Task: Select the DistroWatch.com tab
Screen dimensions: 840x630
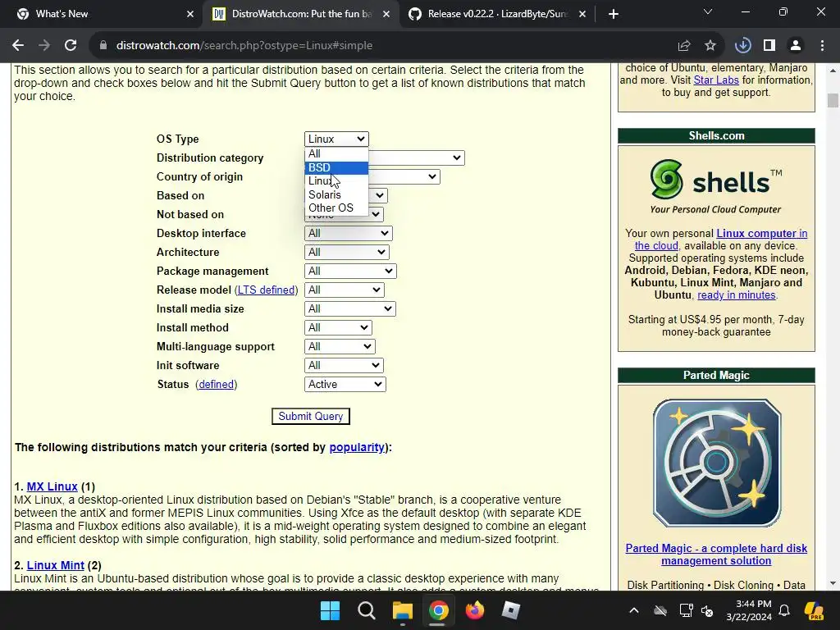Action: tap(300, 14)
